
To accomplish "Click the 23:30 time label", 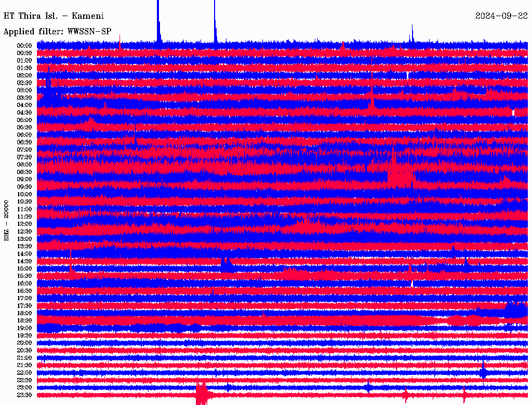I will click(x=24, y=395).
